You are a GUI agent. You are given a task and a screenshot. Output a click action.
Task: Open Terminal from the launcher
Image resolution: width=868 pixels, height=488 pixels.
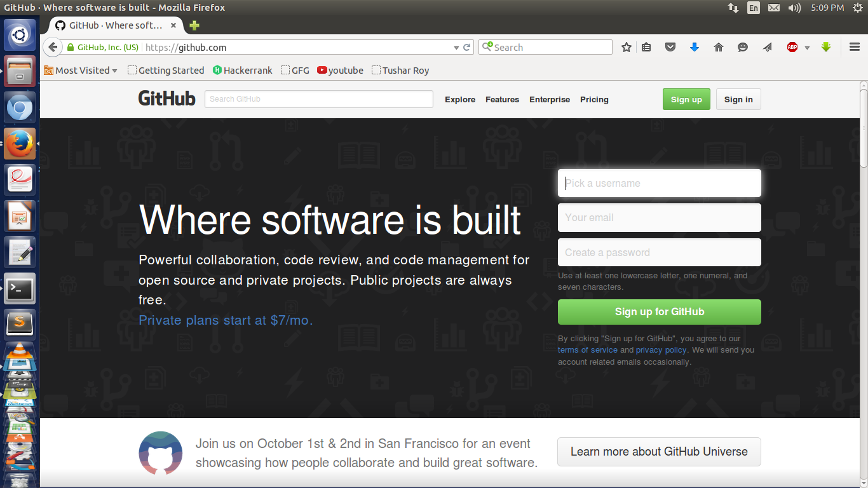coord(20,288)
